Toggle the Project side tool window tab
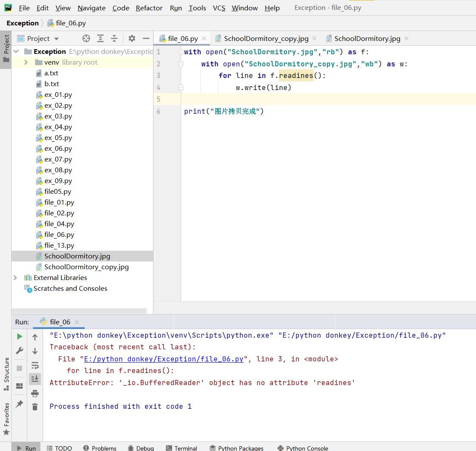 coord(6,49)
